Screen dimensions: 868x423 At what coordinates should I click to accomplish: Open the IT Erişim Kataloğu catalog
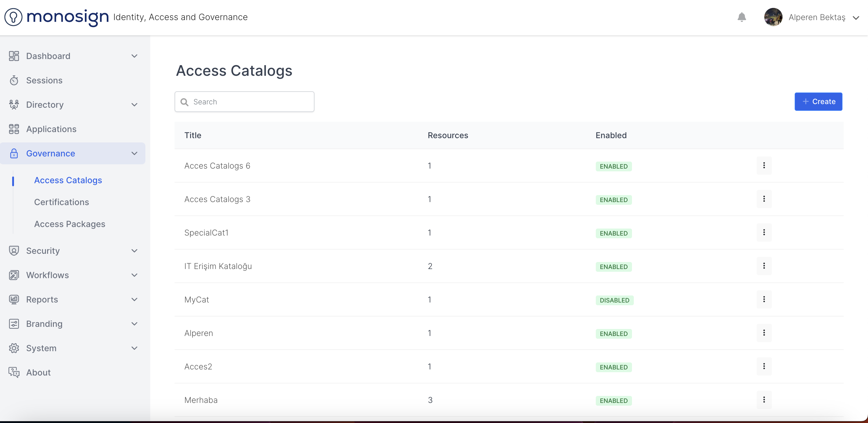tap(218, 266)
